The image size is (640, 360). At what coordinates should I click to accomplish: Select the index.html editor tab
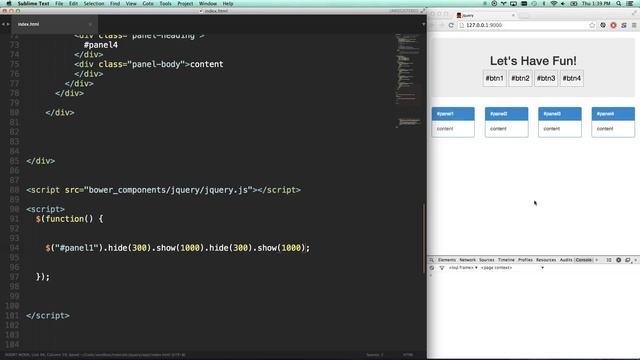tap(55, 24)
